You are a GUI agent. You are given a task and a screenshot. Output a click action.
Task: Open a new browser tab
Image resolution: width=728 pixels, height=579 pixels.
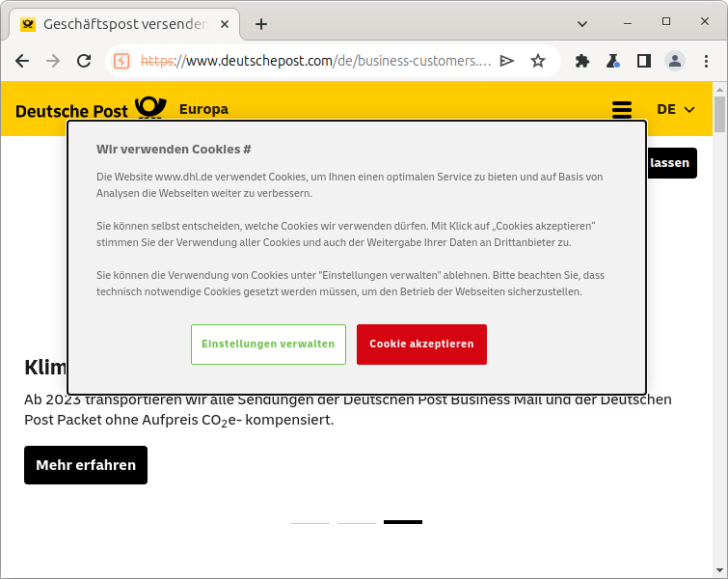261,24
